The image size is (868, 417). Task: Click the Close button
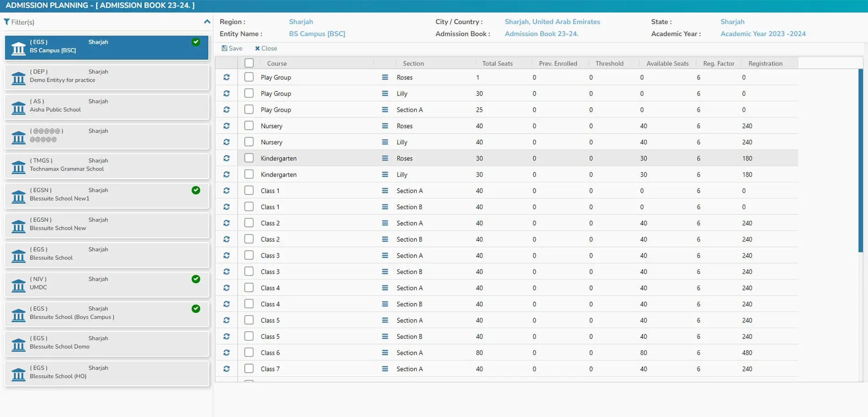point(266,48)
